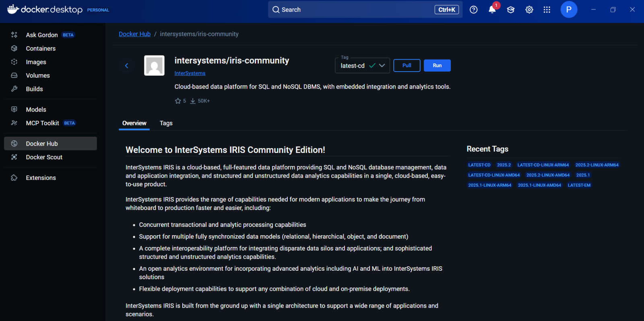This screenshot has height=321, width=644.
Task: Open the notifications bell icon
Action: pos(492,10)
